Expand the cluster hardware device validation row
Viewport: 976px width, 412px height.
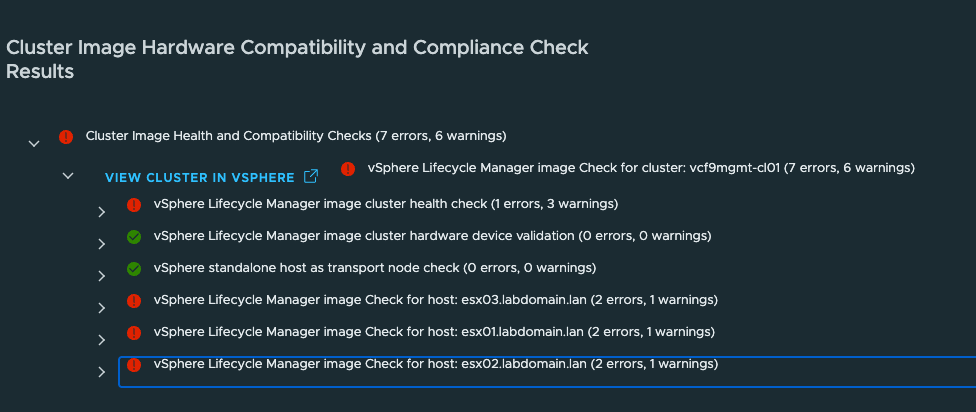[x=101, y=244]
